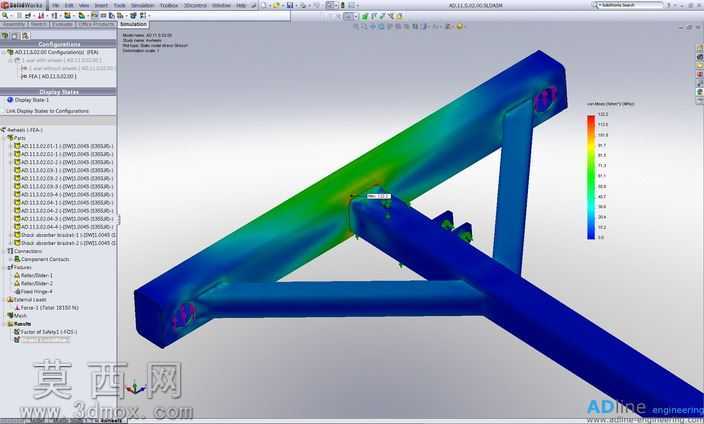Open the Edit menu

coord(69,5)
